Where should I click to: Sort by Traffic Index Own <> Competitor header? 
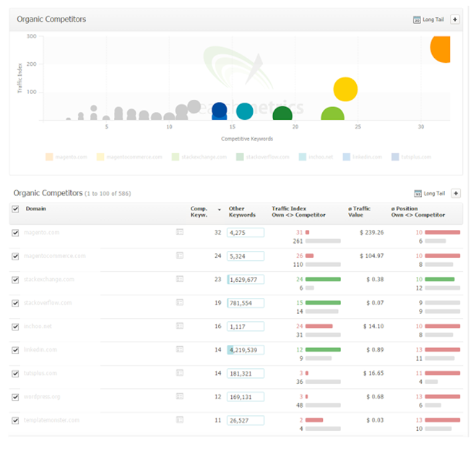298,212
